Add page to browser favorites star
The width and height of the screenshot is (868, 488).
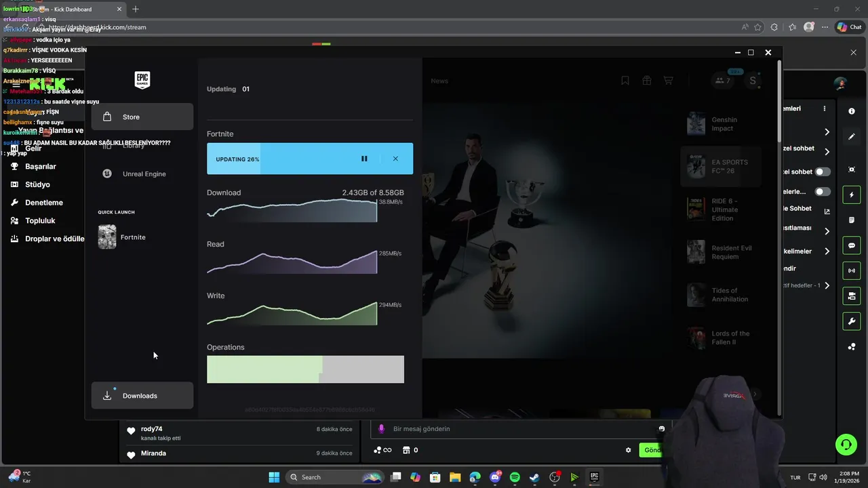click(x=757, y=27)
